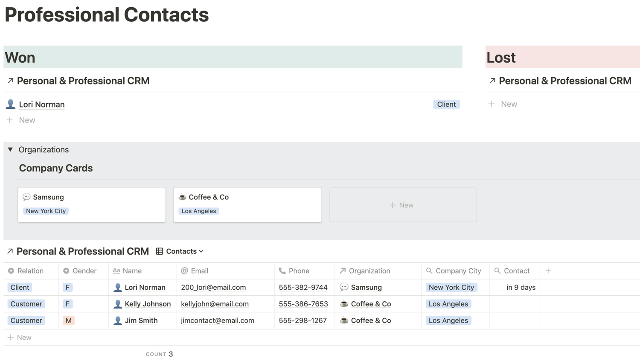Viewport: 640px width, 364px height.
Task: Open the Personal & Professional CRM link above the table
Action: [x=83, y=251]
